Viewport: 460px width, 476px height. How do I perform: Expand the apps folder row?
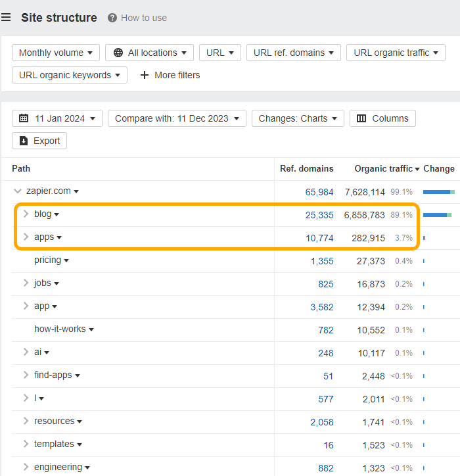click(26, 237)
